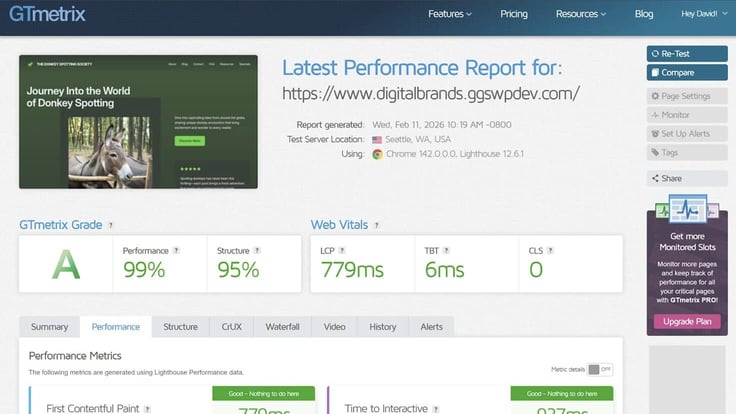This screenshot has width=736, height=414.
Task: Click the USA flag icon
Action: pyautogui.click(x=377, y=139)
